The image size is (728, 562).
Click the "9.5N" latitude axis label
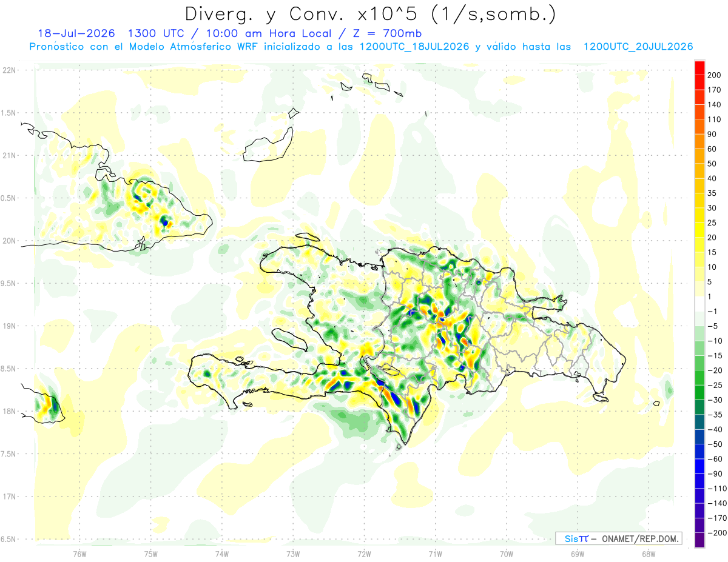click(x=8, y=284)
